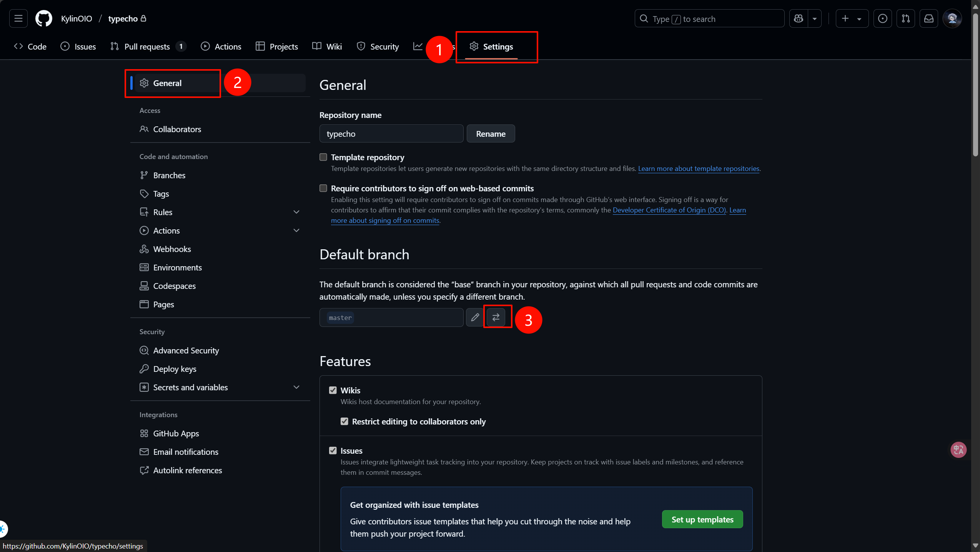Check Require contributors to sign off

(323, 188)
